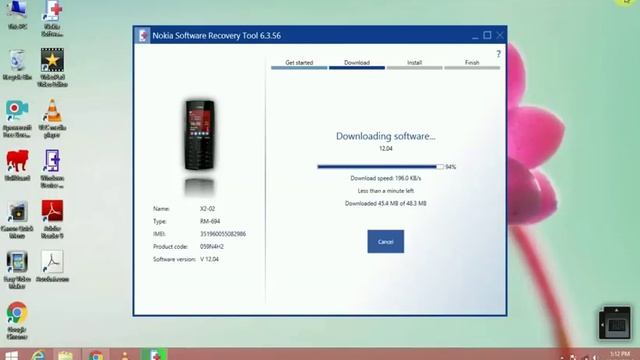The height and width of the screenshot is (360, 640).
Task: Open Internet Explorer in the taskbar
Action: 38,355
